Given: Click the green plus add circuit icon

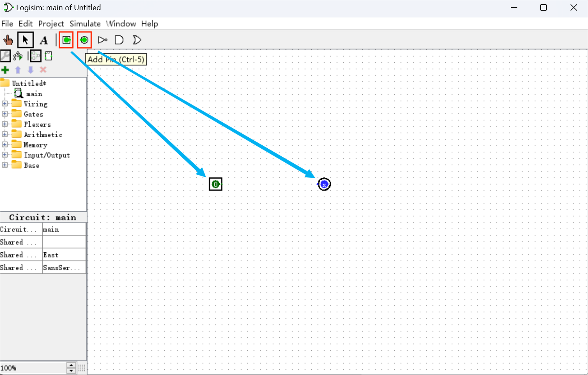Looking at the screenshot, I should [5, 70].
